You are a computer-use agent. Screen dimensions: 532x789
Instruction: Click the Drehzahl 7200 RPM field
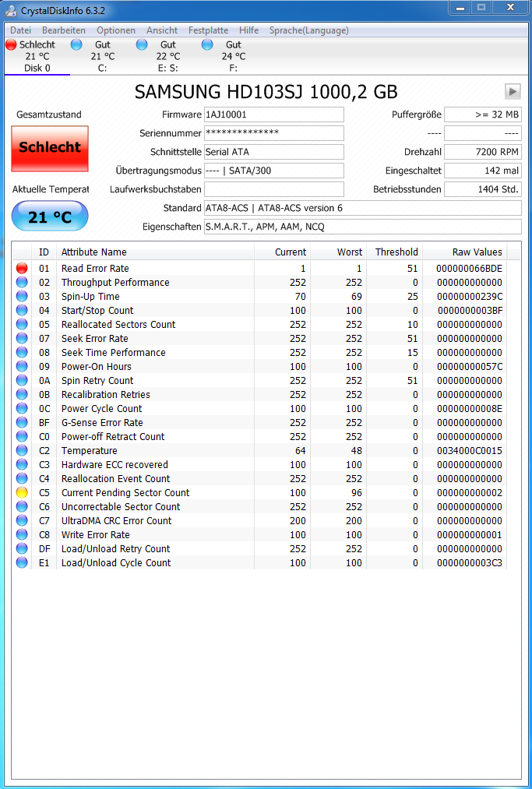point(483,152)
